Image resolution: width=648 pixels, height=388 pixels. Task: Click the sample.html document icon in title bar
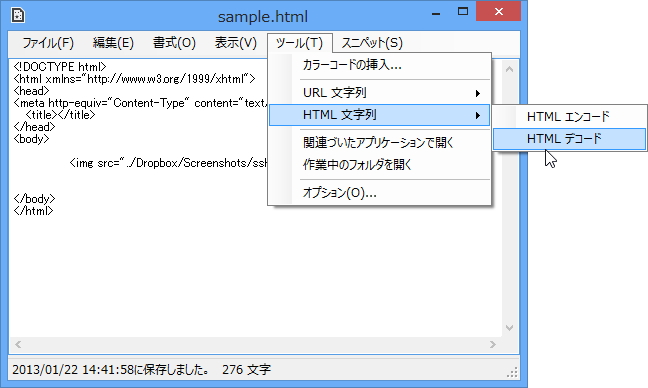point(18,15)
